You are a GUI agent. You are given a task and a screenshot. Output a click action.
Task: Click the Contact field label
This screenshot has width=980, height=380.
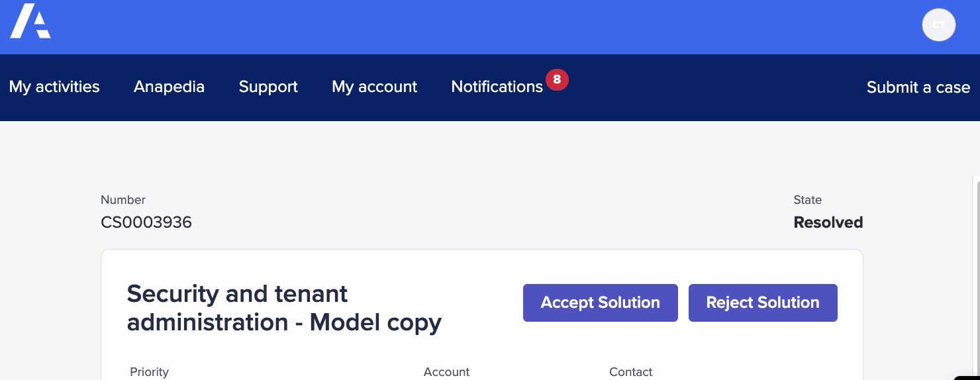click(630, 372)
